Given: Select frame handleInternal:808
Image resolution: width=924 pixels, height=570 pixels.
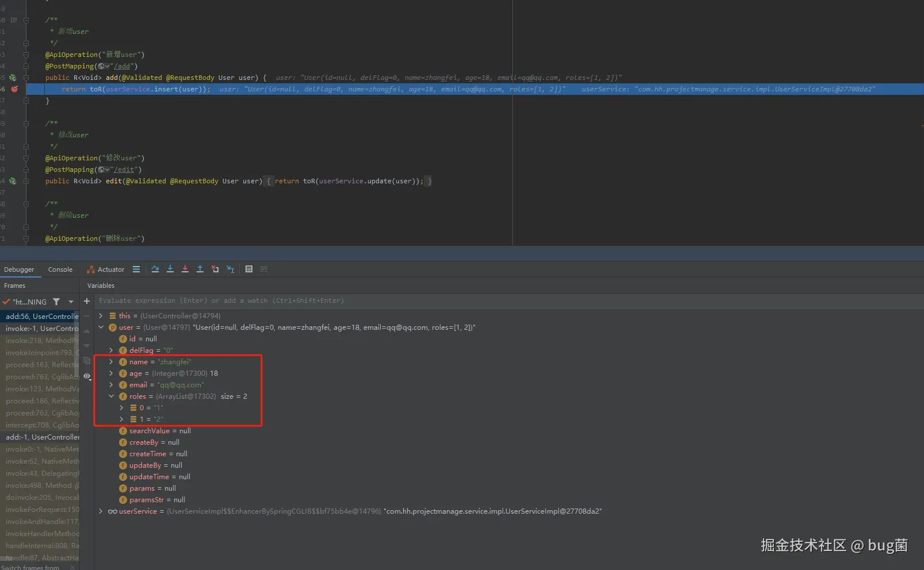Looking at the screenshot, I should coord(40,546).
